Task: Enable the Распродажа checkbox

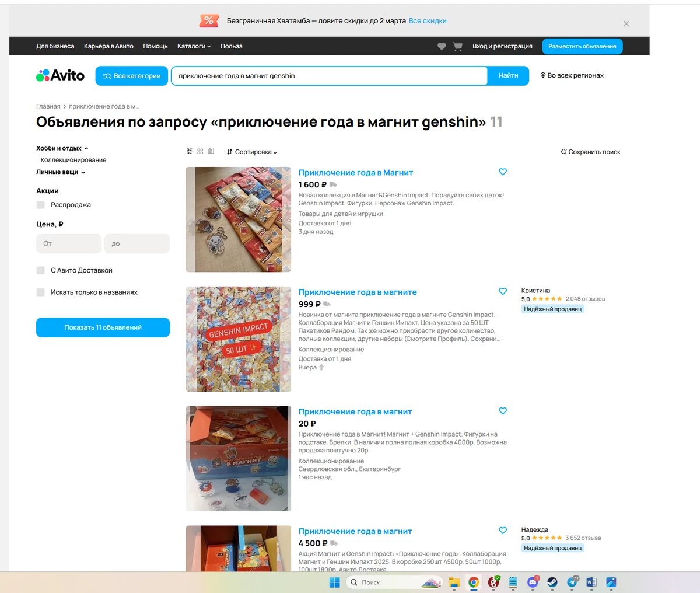Action: coord(41,205)
